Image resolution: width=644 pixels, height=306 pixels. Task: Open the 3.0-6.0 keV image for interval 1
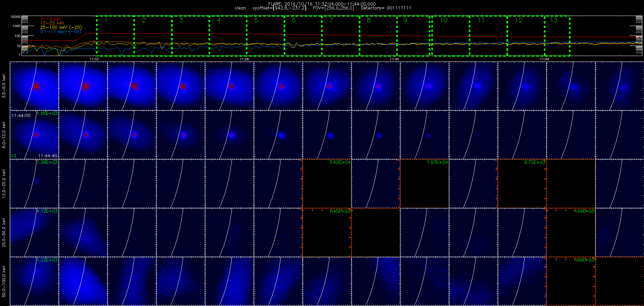click(x=34, y=86)
